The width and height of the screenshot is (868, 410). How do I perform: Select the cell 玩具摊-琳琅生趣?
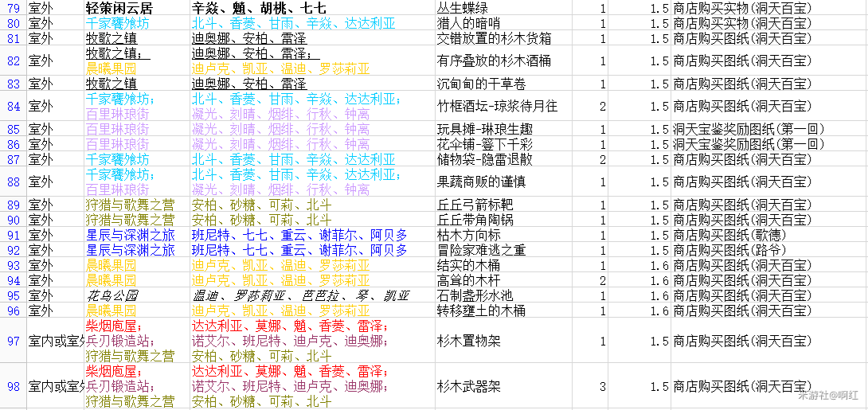tap(502, 129)
